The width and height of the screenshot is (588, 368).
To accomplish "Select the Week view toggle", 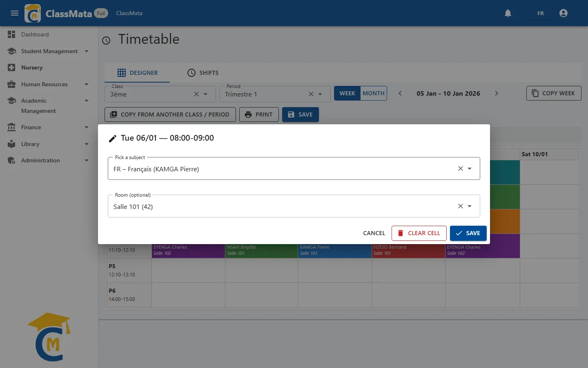I will pyautogui.click(x=347, y=93).
